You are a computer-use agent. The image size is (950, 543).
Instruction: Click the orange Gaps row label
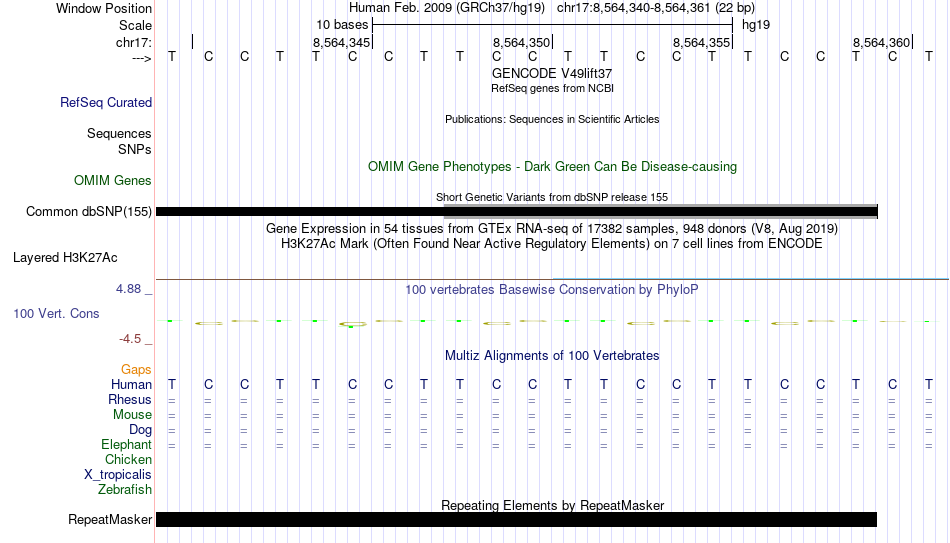pos(136,370)
